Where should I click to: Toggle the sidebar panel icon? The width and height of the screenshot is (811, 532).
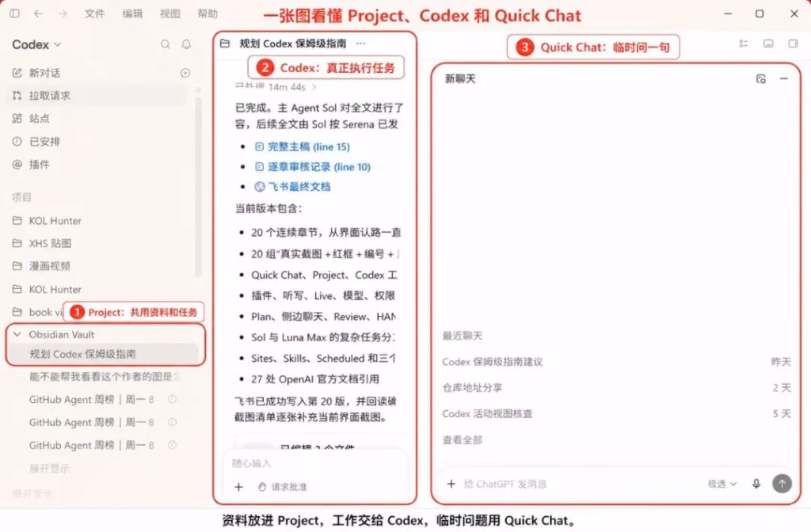14,13
